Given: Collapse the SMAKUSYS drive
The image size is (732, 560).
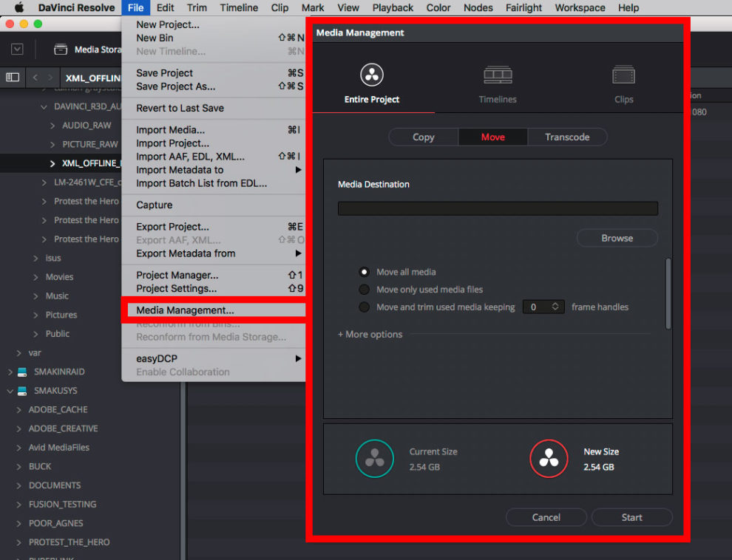Looking at the screenshot, I should click(10, 391).
